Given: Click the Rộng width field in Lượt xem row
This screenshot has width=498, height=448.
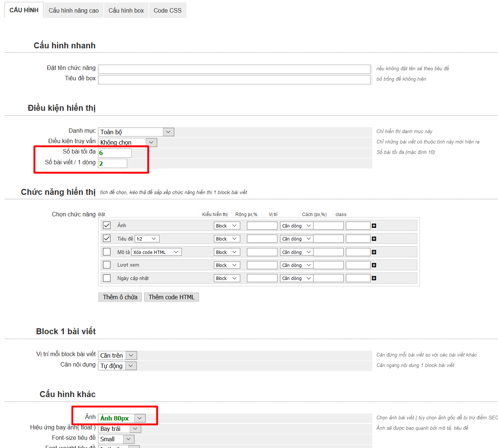Looking at the screenshot, I should tap(262, 265).
